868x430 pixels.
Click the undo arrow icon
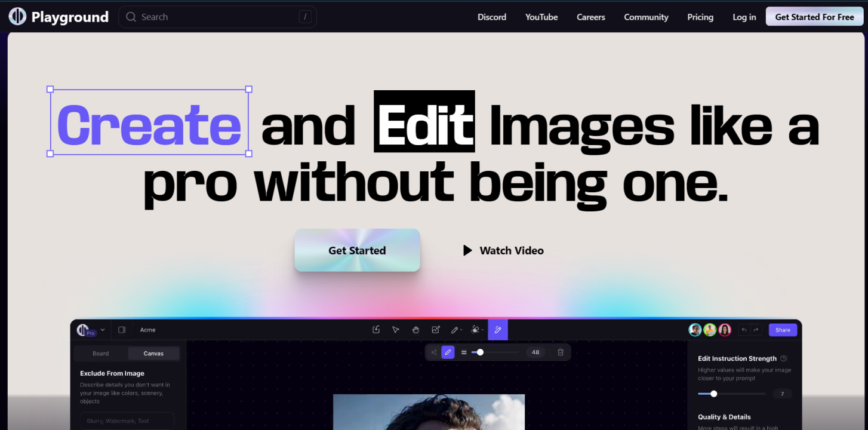[x=744, y=330]
